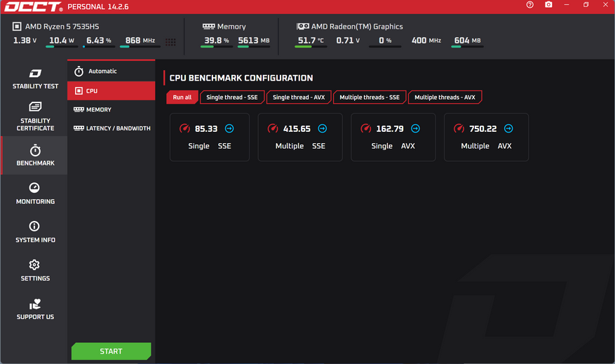The height and width of the screenshot is (364, 615).
Task: Start the benchmark with the green START button
Action: pos(111,351)
